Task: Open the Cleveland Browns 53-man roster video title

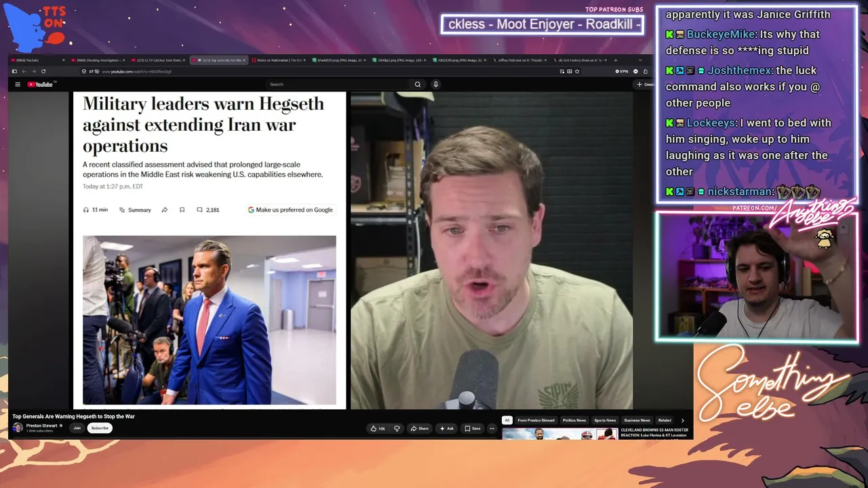Action: pos(654,432)
